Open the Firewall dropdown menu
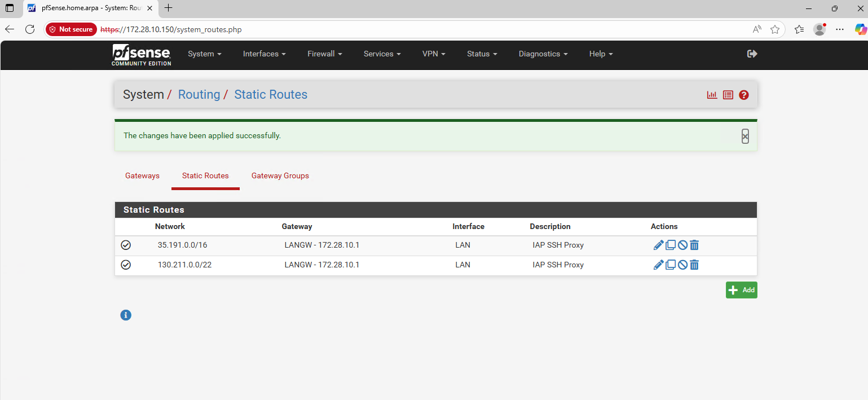868x400 pixels. point(324,54)
